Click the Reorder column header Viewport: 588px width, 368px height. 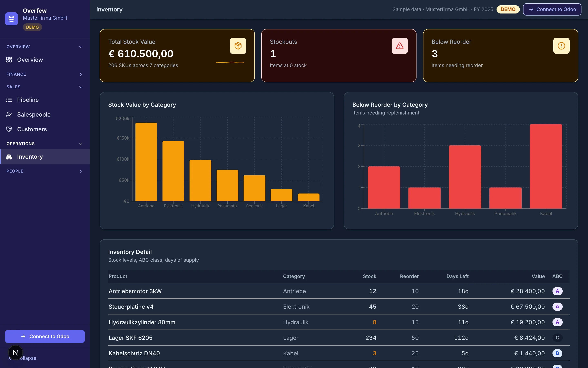click(409, 276)
